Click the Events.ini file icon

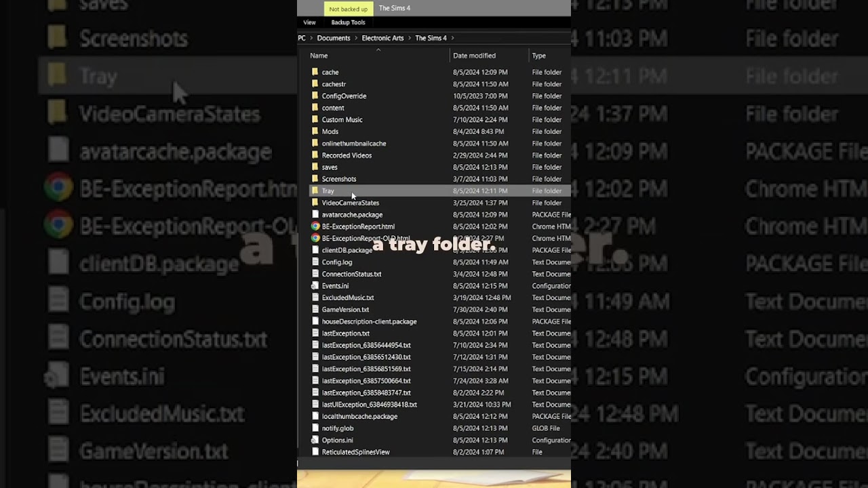tap(315, 285)
